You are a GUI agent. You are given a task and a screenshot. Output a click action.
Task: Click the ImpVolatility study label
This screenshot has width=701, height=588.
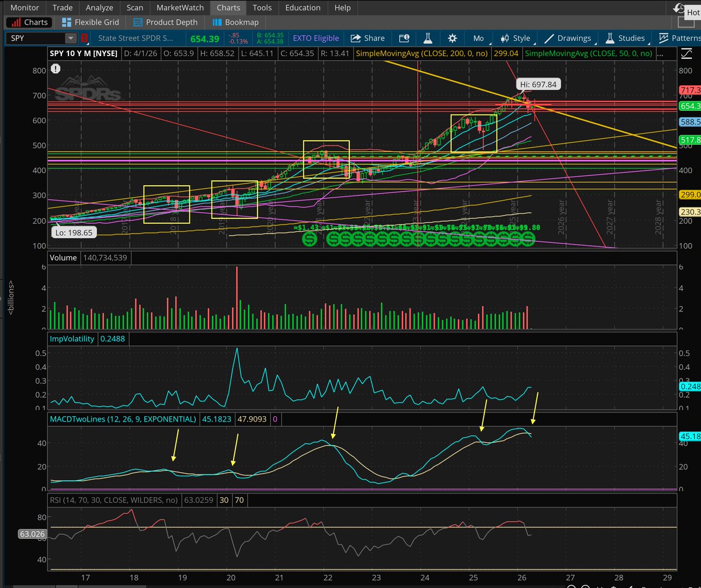click(73, 338)
